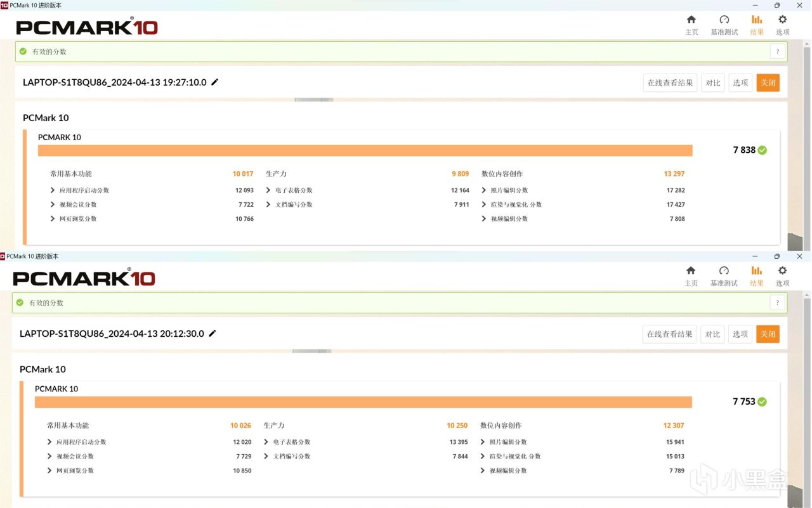Click orange 关闭 button for the 19:27:10.0 result

(x=768, y=82)
